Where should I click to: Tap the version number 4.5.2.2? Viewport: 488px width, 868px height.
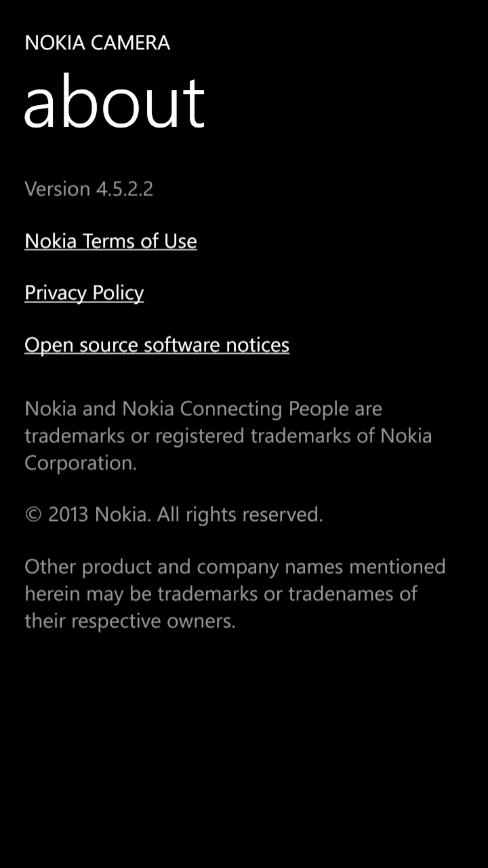click(x=124, y=189)
